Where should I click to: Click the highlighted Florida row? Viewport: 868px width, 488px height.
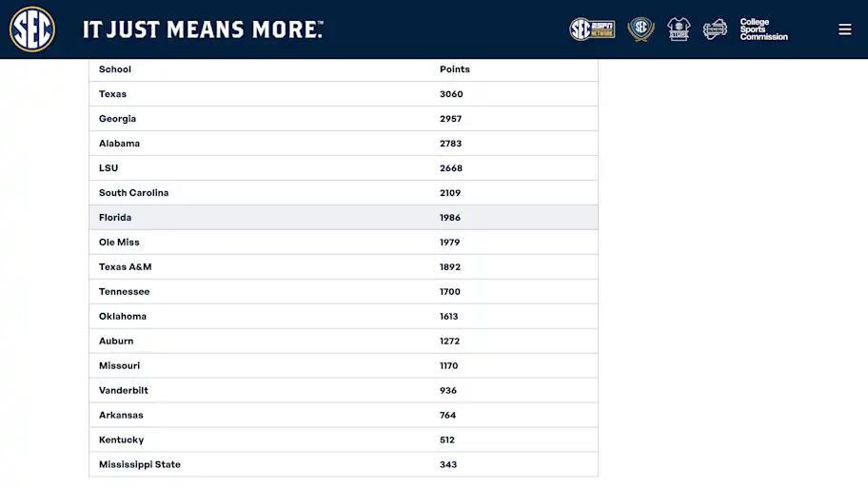point(344,218)
